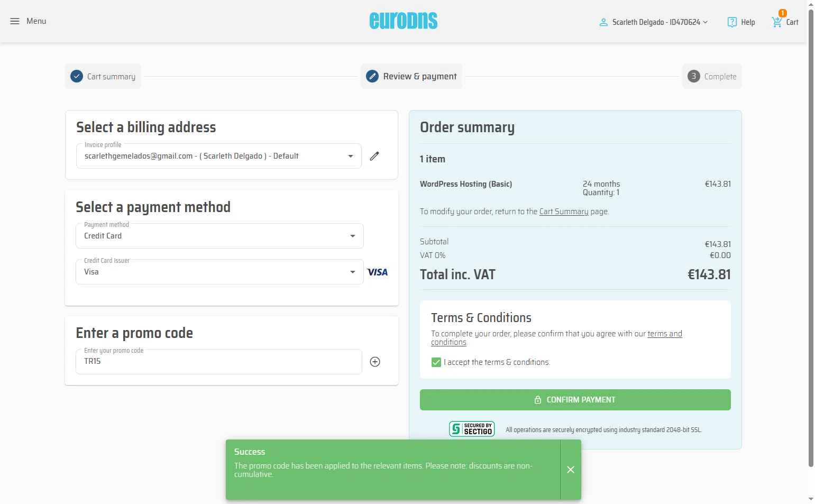Click the user account person icon

[x=603, y=22]
